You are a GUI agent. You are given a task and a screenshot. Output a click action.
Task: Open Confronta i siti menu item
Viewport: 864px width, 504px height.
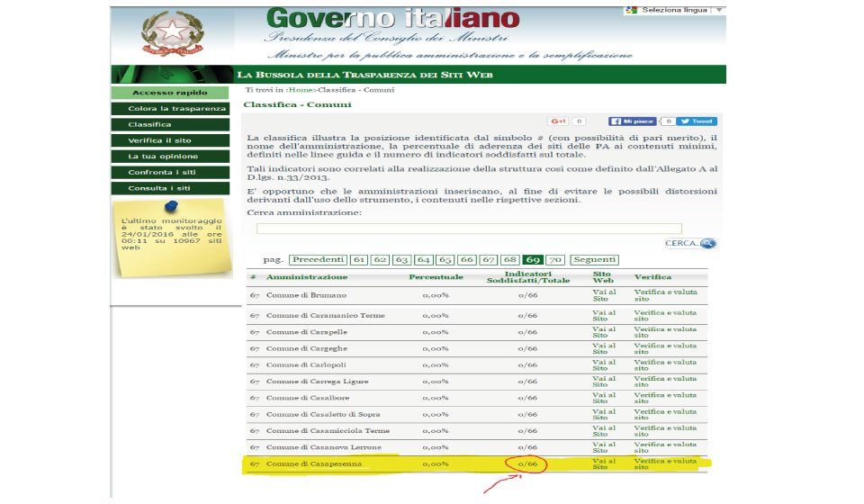tap(170, 173)
